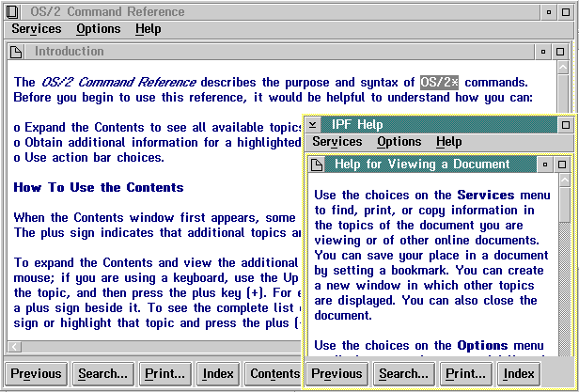Click Search... button in Command Reference window
The width and height of the screenshot is (579, 392).
point(102,373)
